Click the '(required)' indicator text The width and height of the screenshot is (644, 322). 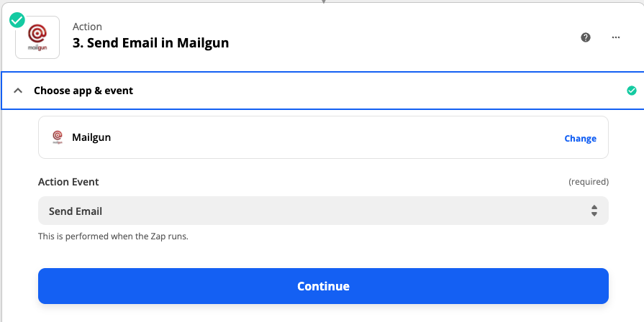(589, 181)
